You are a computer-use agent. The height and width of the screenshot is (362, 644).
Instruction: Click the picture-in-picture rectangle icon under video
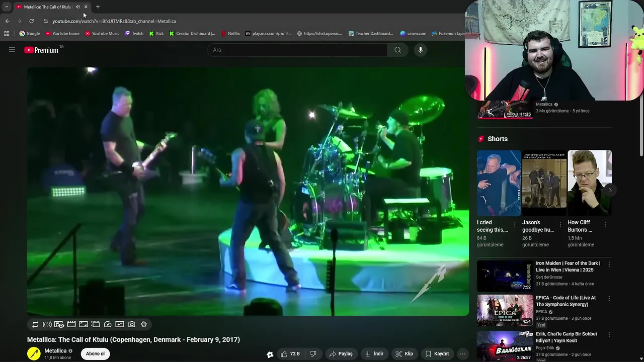[x=84, y=324]
